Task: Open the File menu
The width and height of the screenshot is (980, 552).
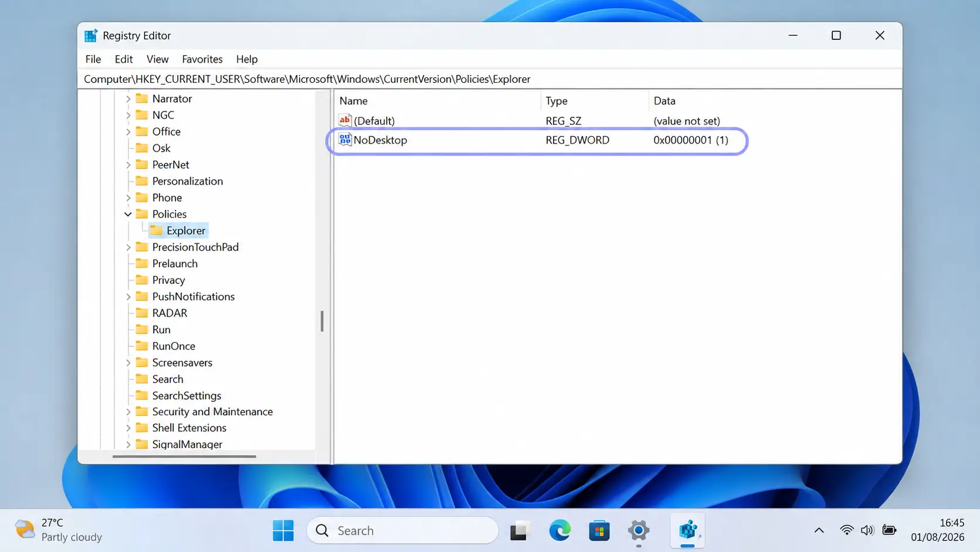Action: 93,59
